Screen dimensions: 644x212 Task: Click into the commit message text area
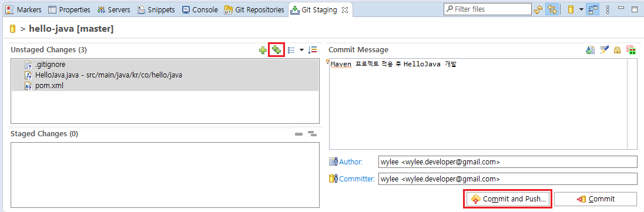click(x=478, y=105)
